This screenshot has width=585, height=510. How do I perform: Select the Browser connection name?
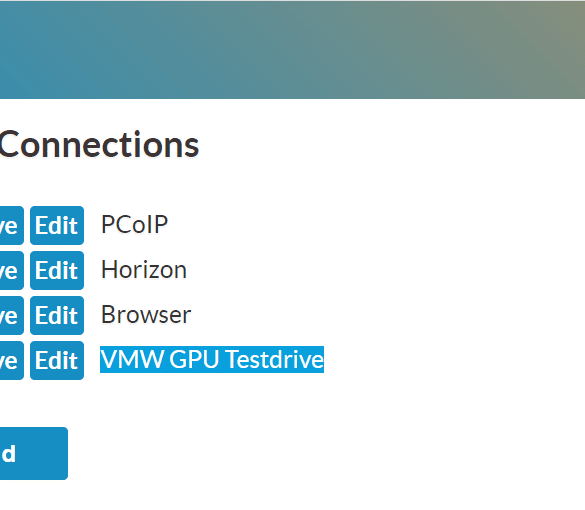click(146, 315)
